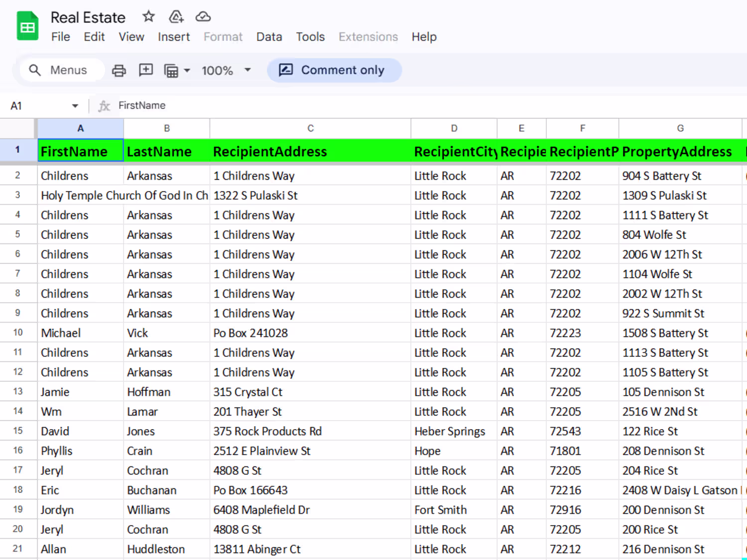This screenshot has height=560, width=747.
Task: Check the cloud document status icon
Action: pos(203,17)
